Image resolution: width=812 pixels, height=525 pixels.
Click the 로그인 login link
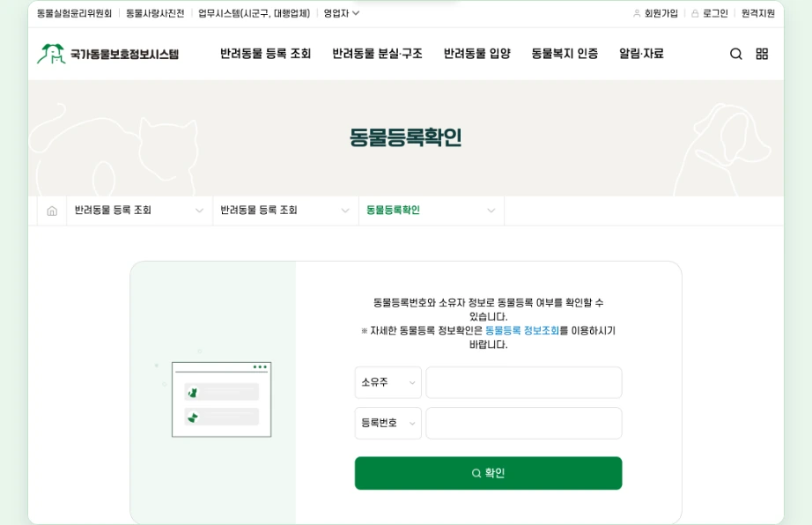(710, 13)
